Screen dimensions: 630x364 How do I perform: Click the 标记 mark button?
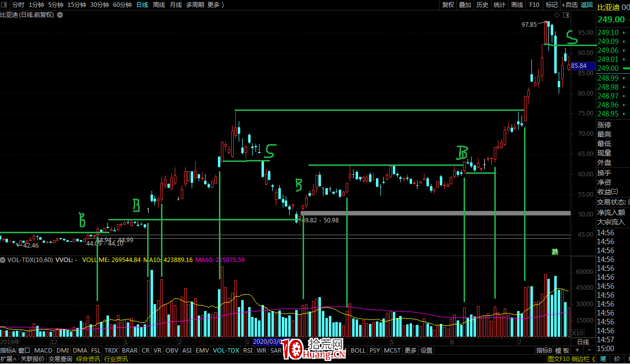click(551, 4)
